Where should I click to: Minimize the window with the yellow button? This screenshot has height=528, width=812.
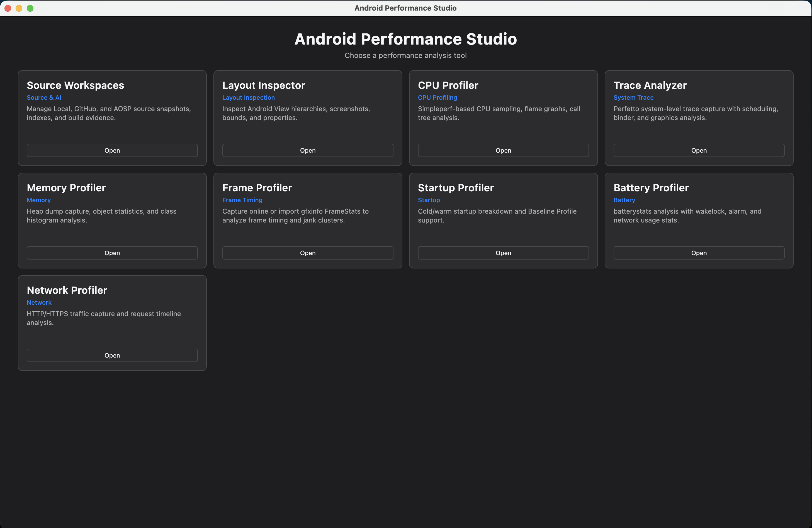[x=19, y=8]
